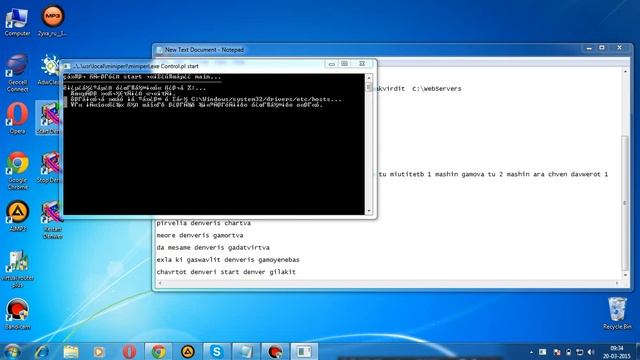Open Windows Explorer folder in taskbar

[71, 351]
